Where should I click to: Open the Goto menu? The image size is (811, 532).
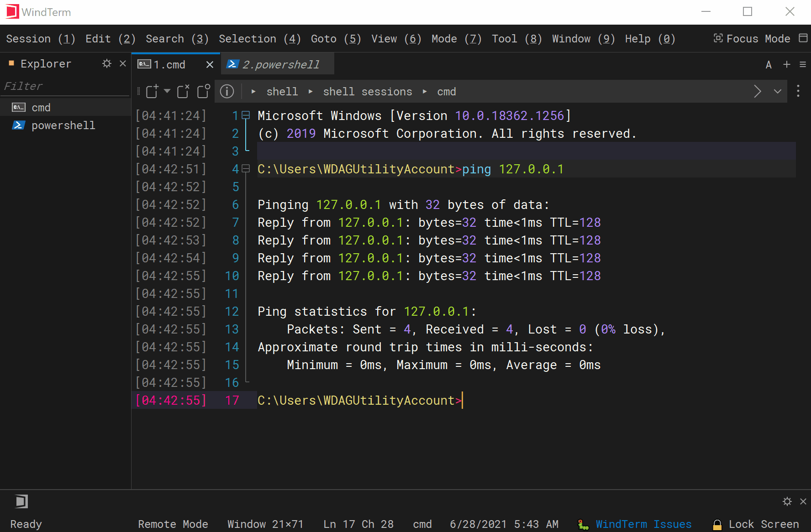point(336,39)
